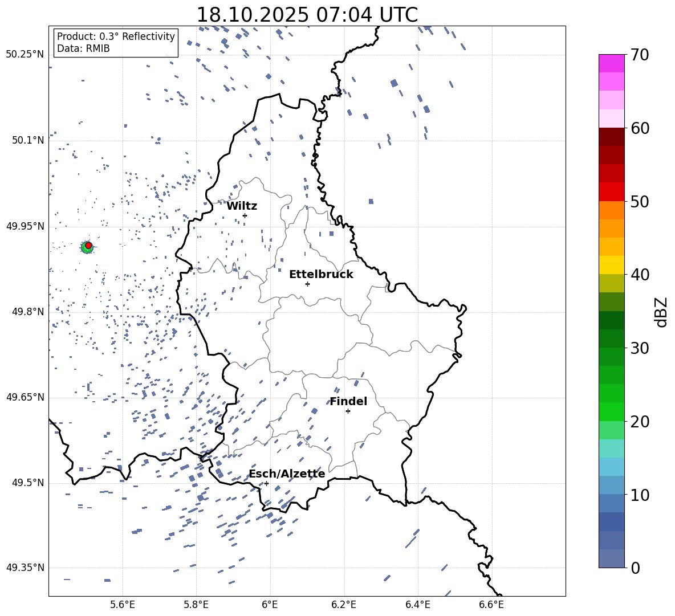Click the colorbar tick label 40
This screenshot has height=616, width=675.
[x=640, y=275]
